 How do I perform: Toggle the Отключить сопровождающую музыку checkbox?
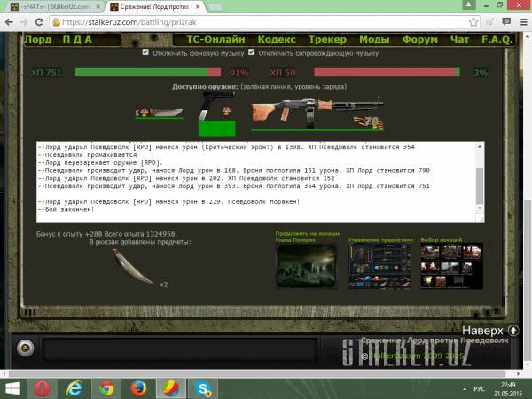[x=252, y=53]
